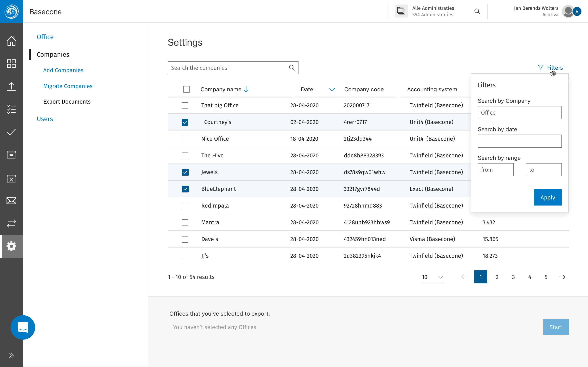Open the mail envelope icon

[x=11, y=201]
